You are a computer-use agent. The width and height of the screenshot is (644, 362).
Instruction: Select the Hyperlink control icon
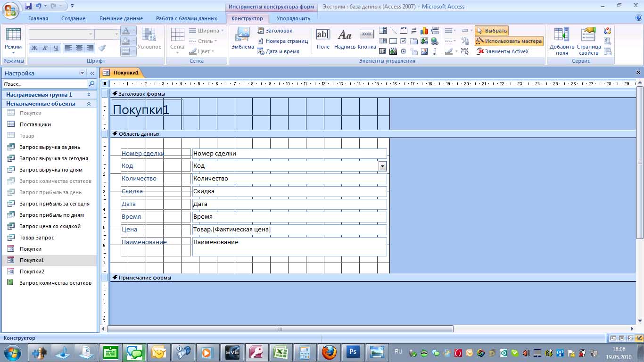(x=435, y=41)
